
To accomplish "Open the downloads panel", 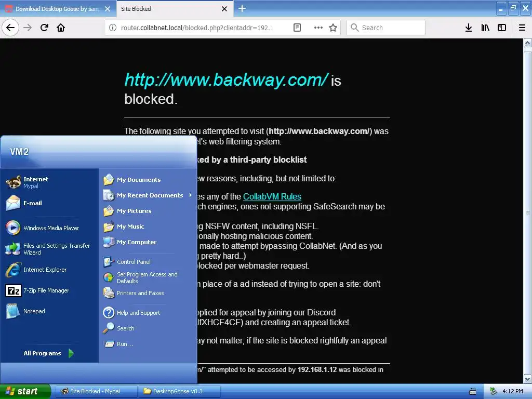I will pyautogui.click(x=469, y=28).
